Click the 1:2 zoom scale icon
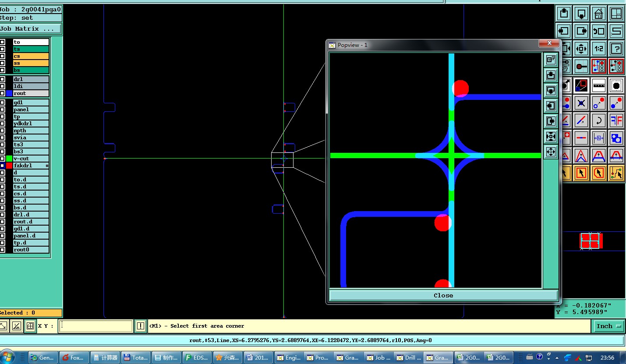626x364 pixels. (599, 48)
